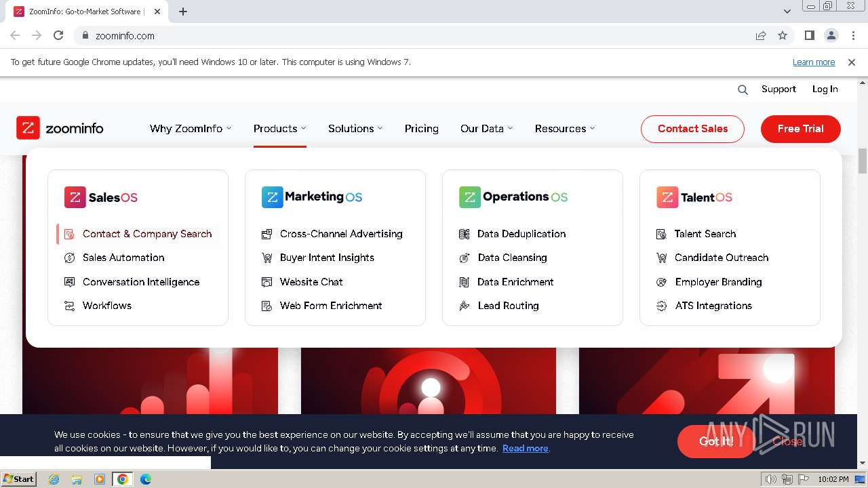
Task: Open the Windows Start menu
Action: pos(19,479)
